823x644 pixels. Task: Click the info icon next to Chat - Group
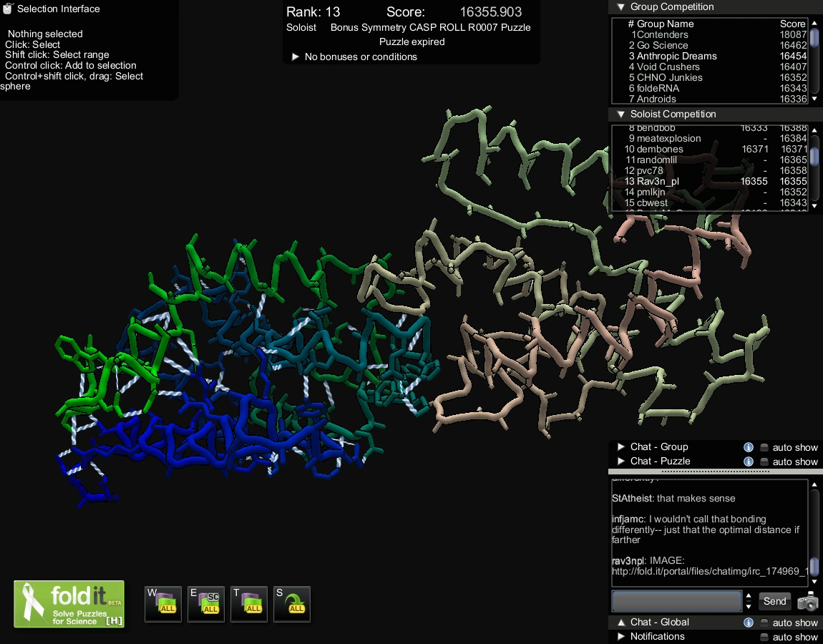tap(749, 447)
